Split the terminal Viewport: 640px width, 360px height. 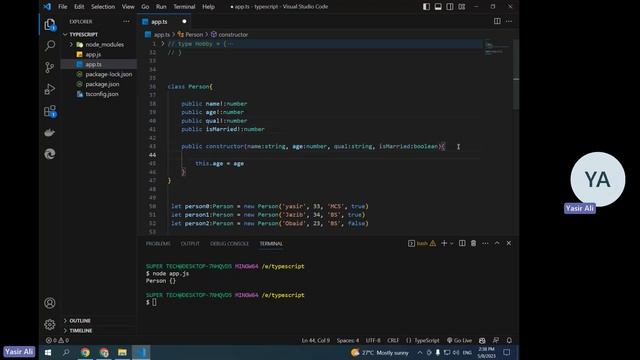coord(462,243)
